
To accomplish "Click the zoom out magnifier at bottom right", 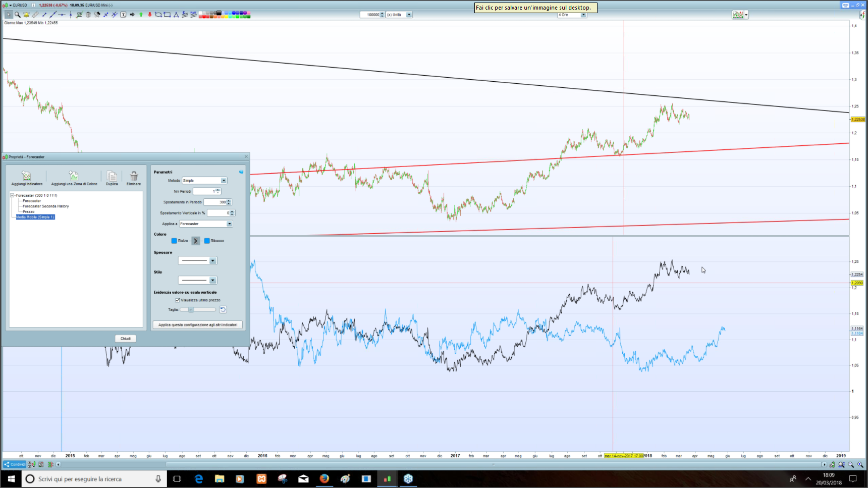I will [851, 465].
